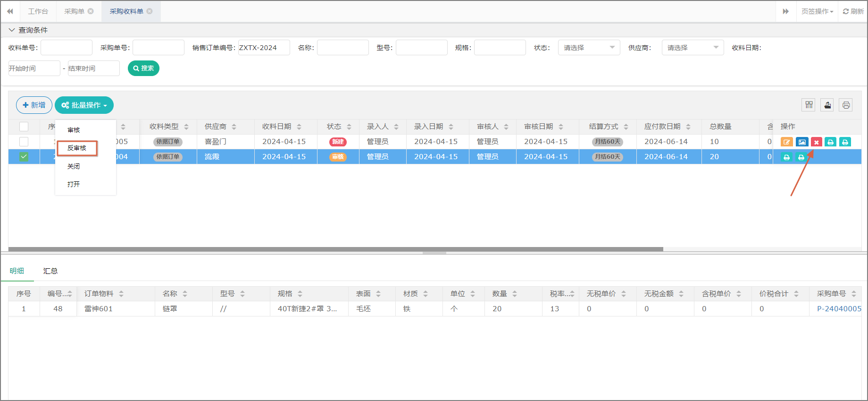Click the 开始时间 date input field
Image resolution: width=868 pixels, height=401 pixels.
pyautogui.click(x=34, y=68)
